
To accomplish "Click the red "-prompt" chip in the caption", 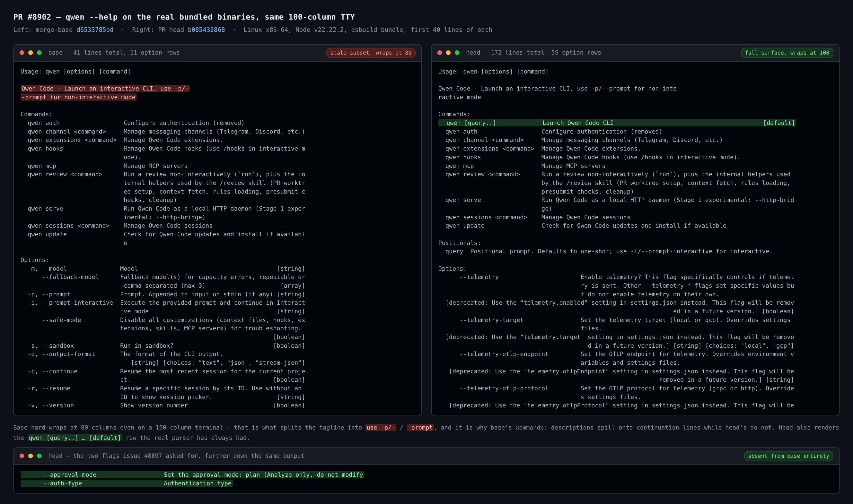I will [420, 428].
